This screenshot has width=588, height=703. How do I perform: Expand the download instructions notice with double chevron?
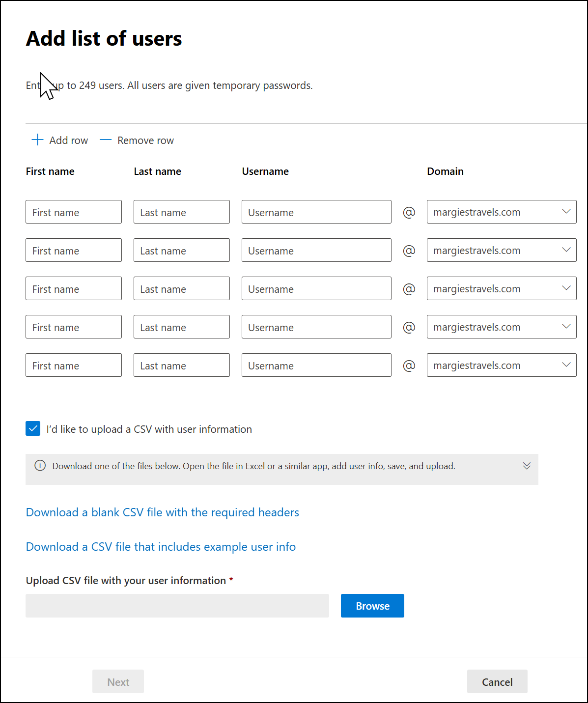[527, 466]
